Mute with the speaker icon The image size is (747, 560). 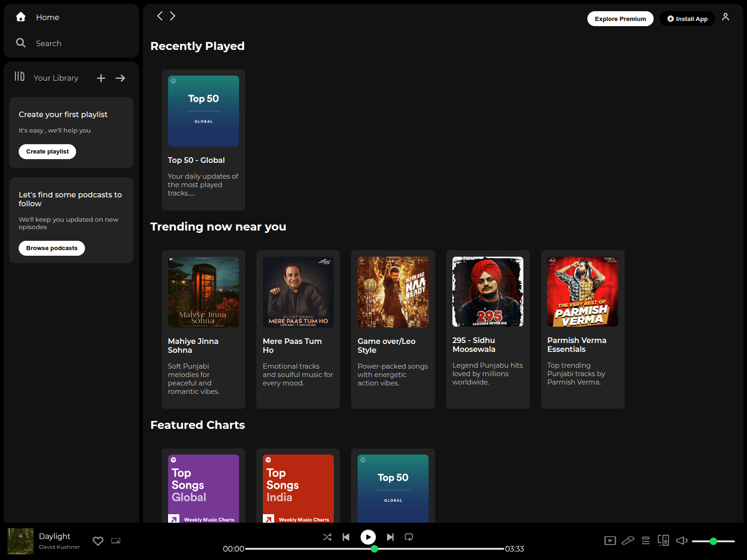(x=682, y=540)
